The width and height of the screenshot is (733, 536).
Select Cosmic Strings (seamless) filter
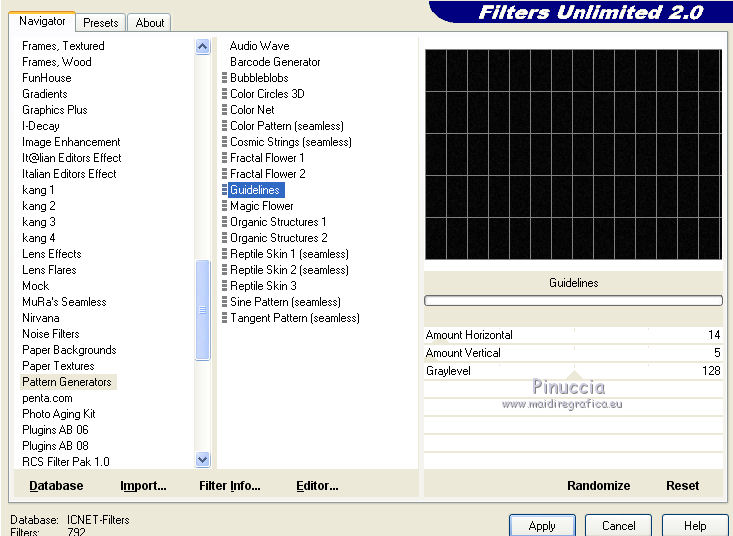291,142
